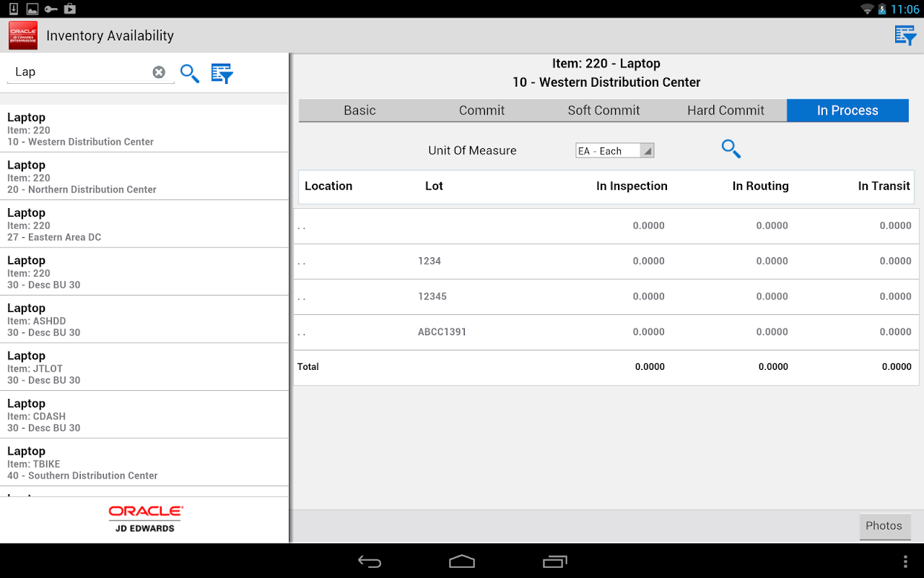This screenshot has height=578, width=924.
Task: Tap the Wi-Fi indicator in the status bar
Action: pyautogui.click(x=867, y=9)
